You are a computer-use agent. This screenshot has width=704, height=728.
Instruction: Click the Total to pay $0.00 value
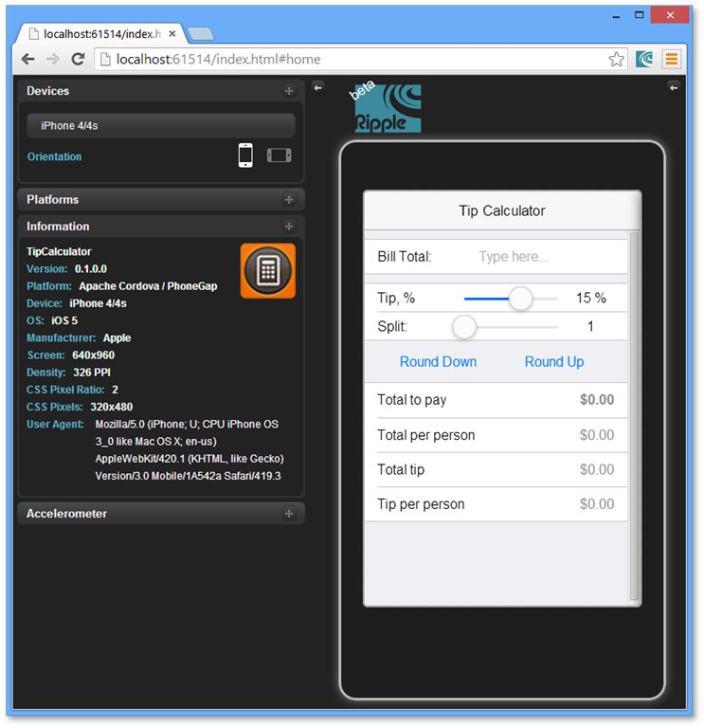(x=597, y=399)
